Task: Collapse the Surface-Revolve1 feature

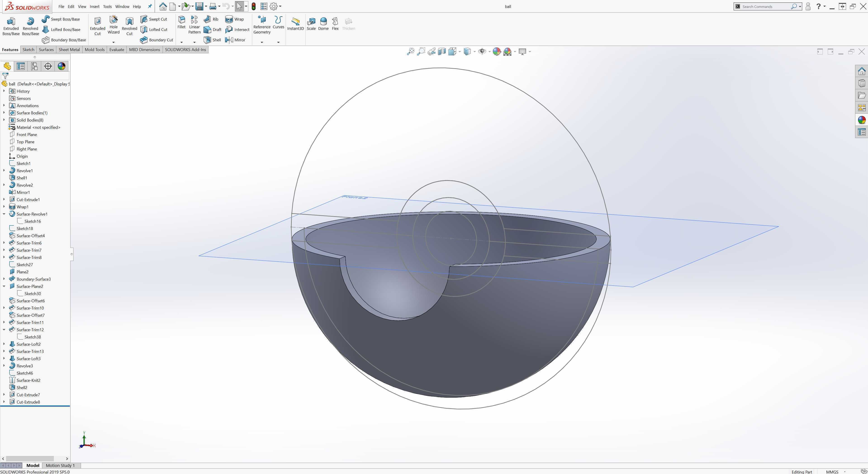Action: [4, 214]
